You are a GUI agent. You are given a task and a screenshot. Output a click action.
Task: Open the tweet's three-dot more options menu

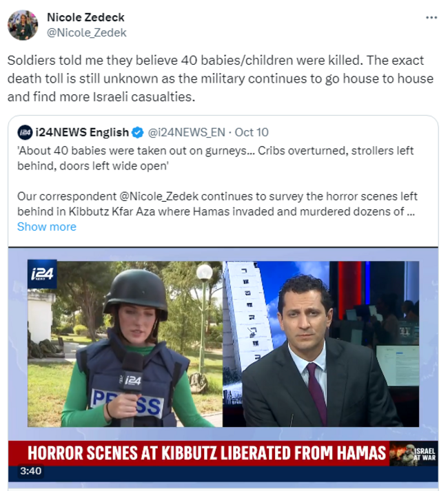click(x=431, y=18)
